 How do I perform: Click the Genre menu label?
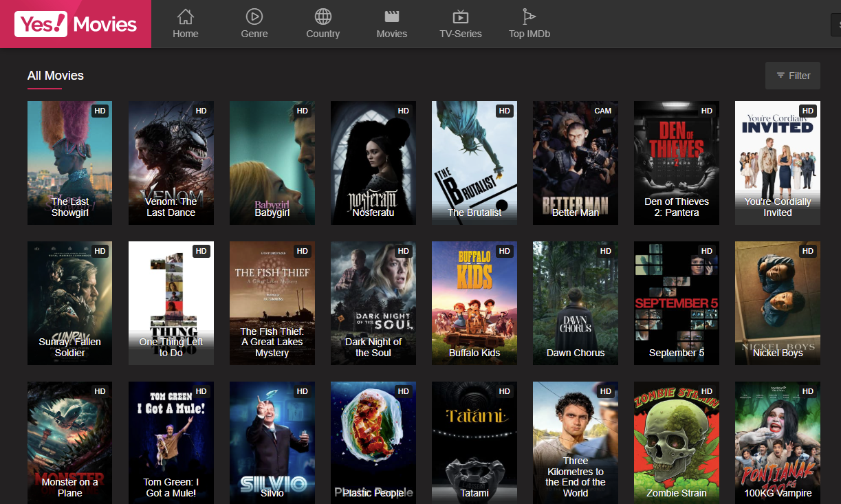click(254, 34)
